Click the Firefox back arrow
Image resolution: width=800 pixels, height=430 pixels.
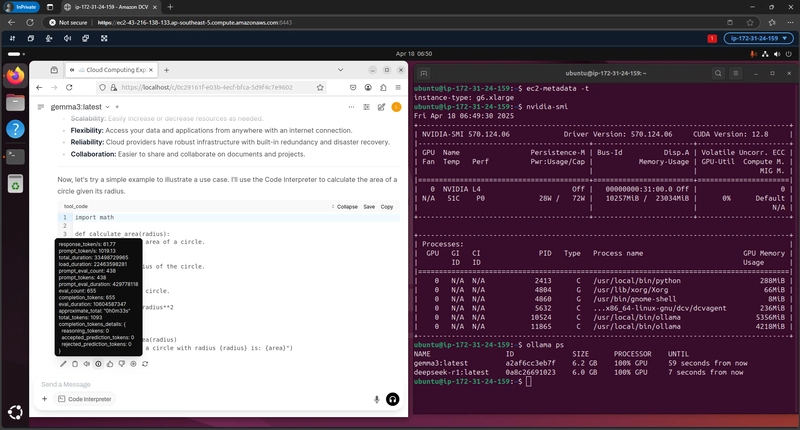[39, 87]
